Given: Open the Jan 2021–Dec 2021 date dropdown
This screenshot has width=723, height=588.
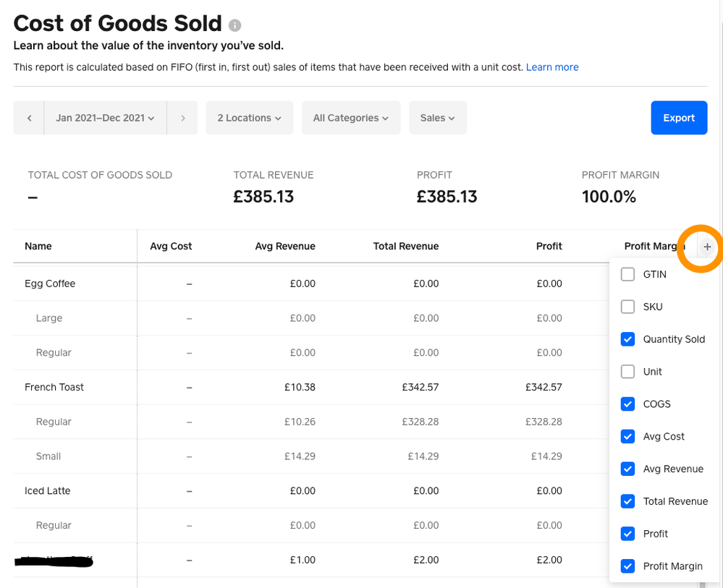Looking at the screenshot, I should point(105,118).
